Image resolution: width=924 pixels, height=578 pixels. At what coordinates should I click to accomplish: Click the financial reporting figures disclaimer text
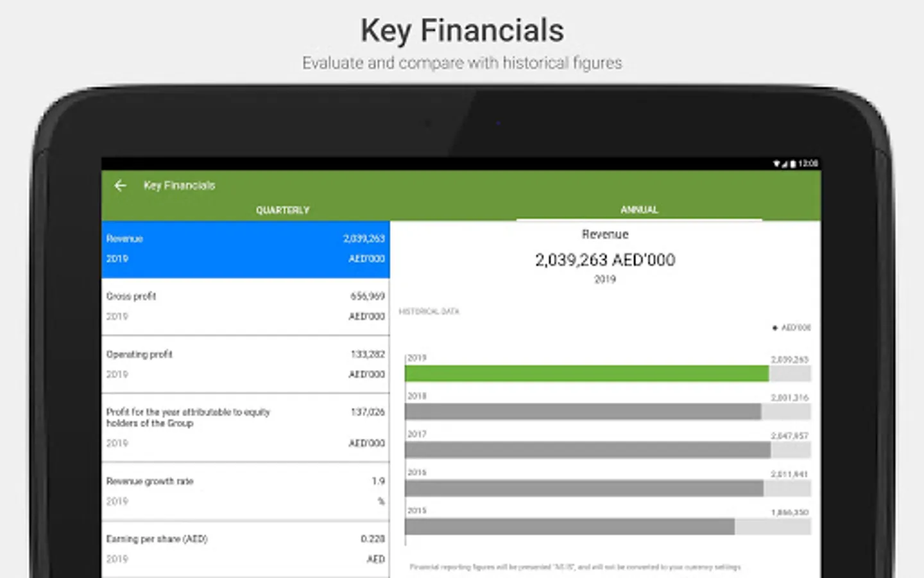[x=575, y=567]
